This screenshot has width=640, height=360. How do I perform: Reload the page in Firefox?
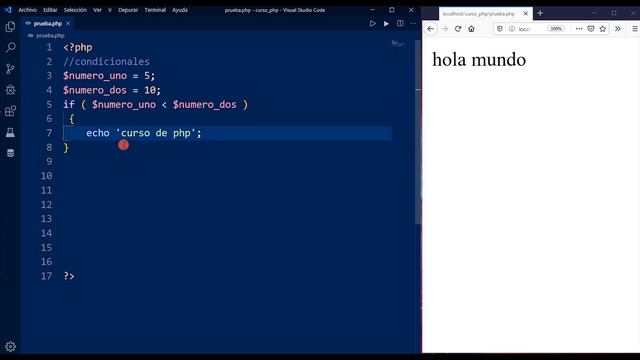point(458,29)
